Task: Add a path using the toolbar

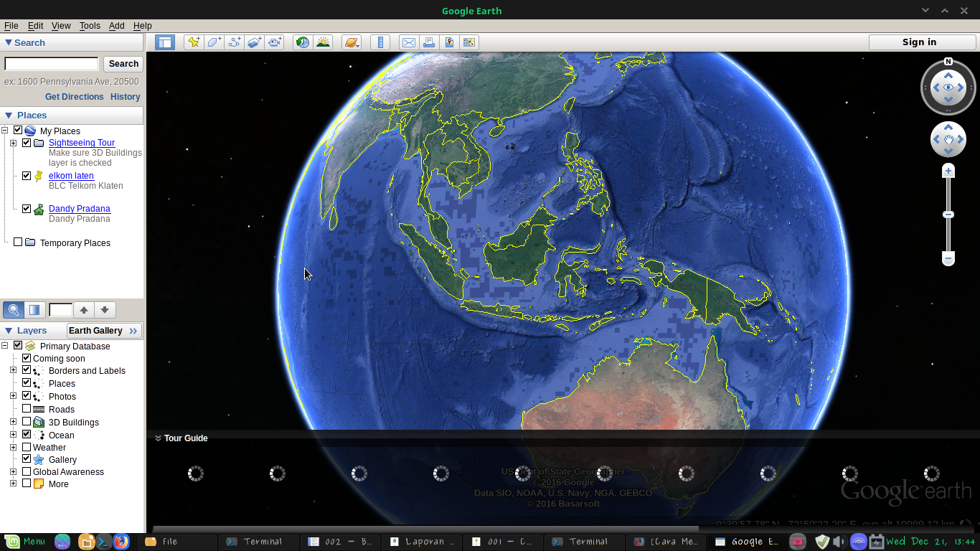Action: tap(234, 42)
